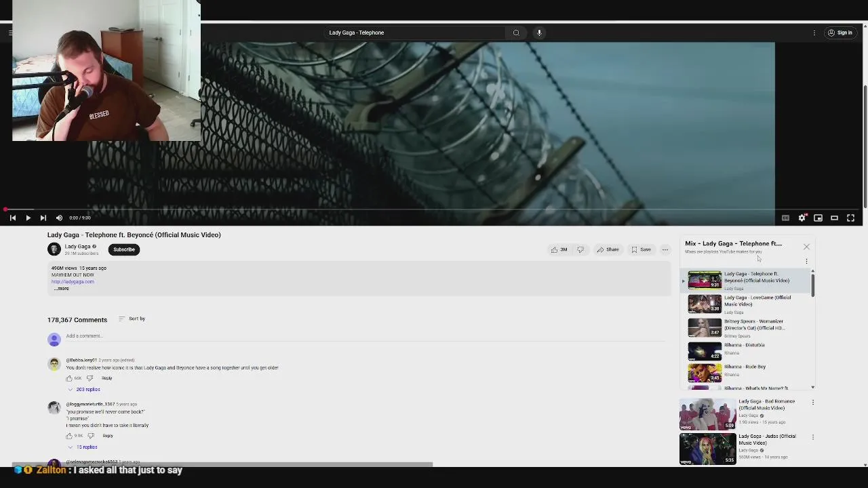
Task: Like the @Bubba.joey01 comment
Action: pos(68,378)
